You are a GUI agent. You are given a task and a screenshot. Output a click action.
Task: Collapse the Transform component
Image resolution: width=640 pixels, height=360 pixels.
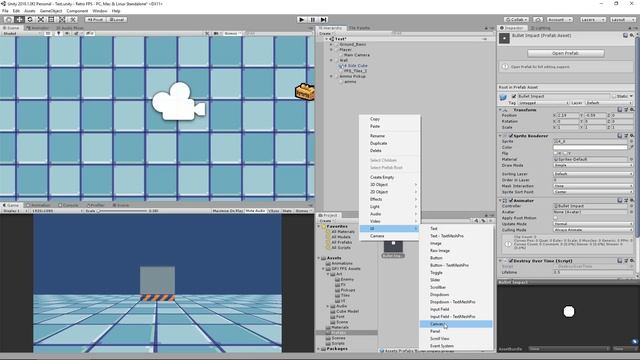tap(501, 110)
